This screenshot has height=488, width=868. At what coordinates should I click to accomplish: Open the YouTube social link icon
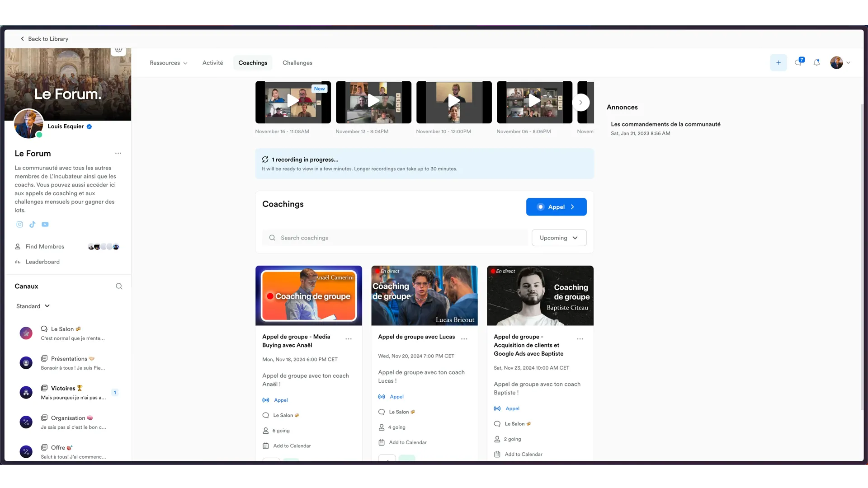pyautogui.click(x=45, y=225)
